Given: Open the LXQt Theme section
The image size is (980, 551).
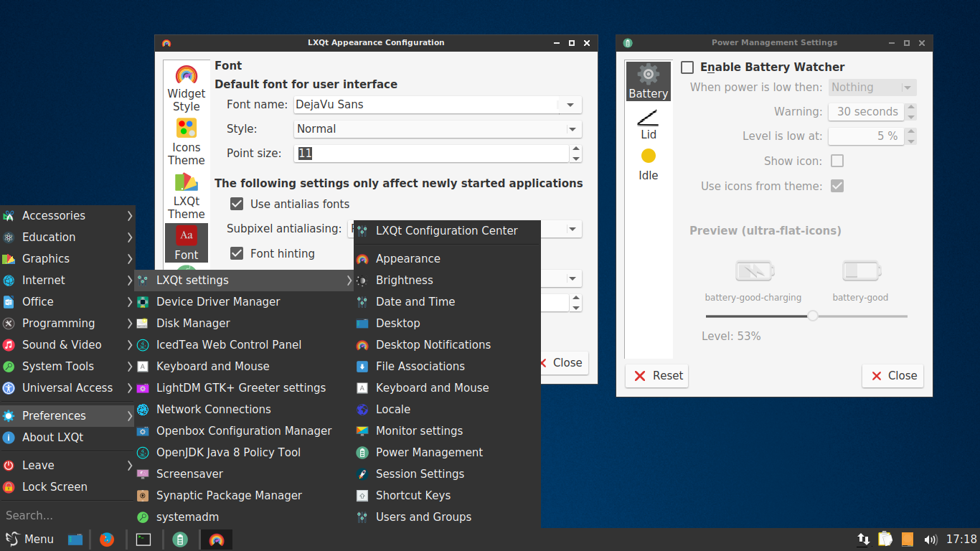Looking at the screenshot, I should click(187, 195).
